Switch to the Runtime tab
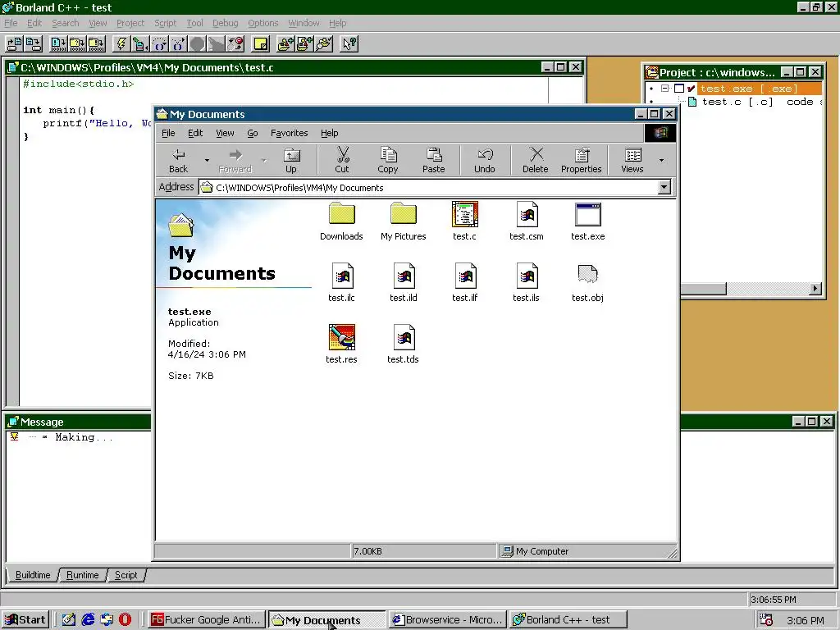This screenshot has width=840, height=630. tap(83, 575)
